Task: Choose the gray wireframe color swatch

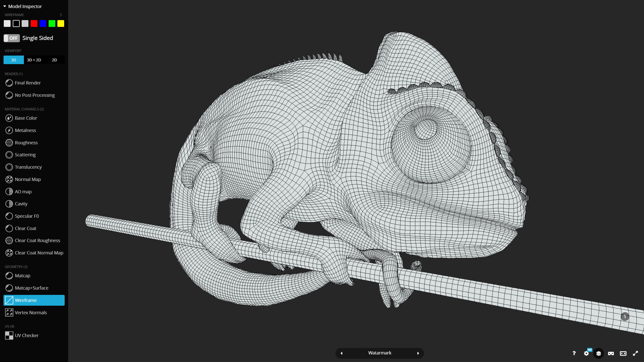Action: 25,24
